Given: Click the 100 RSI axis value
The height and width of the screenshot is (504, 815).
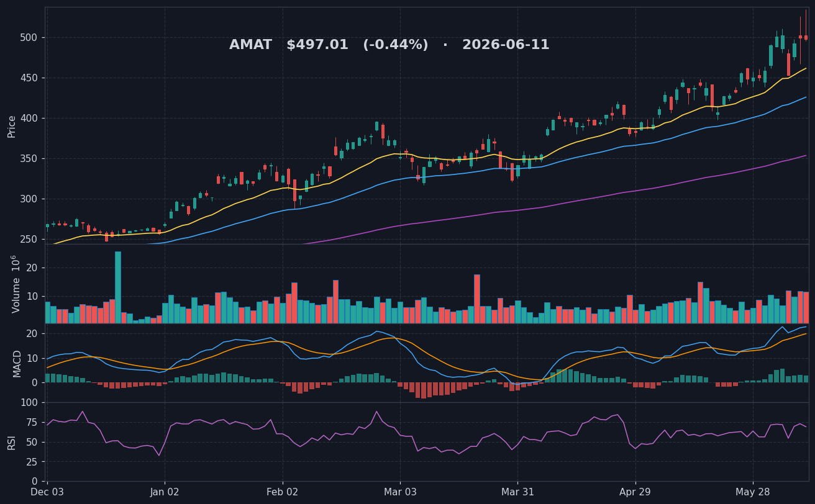Looking at the screenshot, I should coord(29,402).
